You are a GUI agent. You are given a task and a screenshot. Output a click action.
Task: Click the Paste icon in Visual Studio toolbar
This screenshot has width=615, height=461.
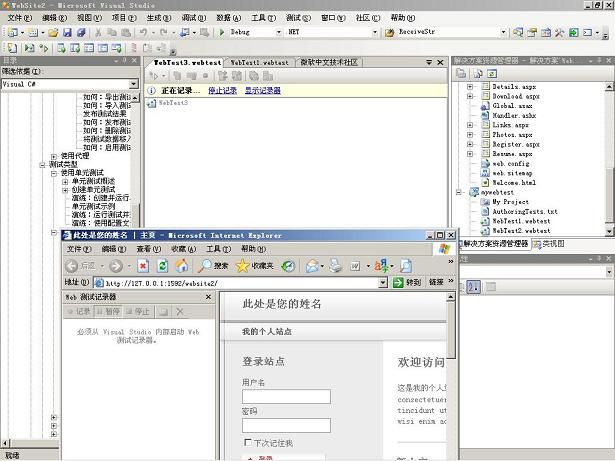126,32
